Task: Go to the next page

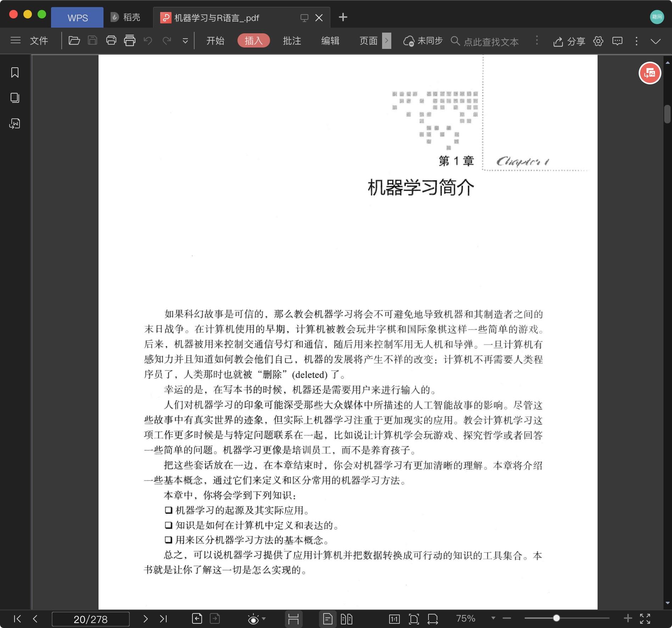Action: (x=145, y=619)
